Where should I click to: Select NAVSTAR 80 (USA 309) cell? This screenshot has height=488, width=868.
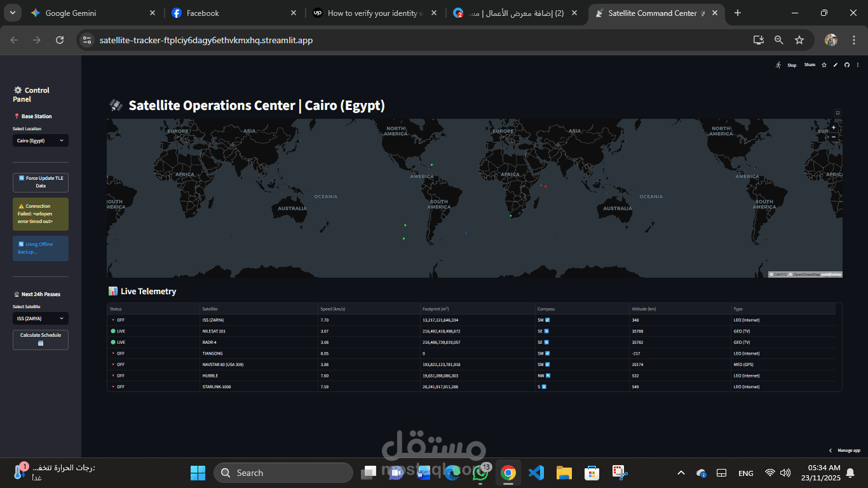pyautogui.click(x=259, y=365)
